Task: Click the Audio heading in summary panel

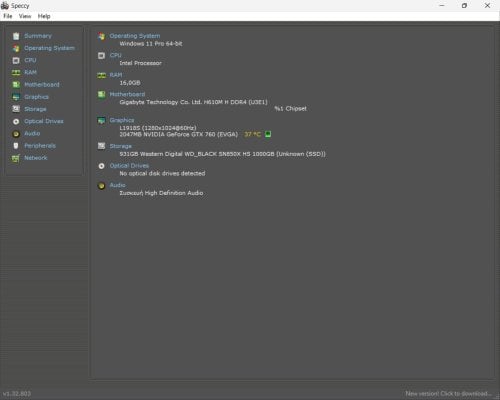Action: click(118, 185)
